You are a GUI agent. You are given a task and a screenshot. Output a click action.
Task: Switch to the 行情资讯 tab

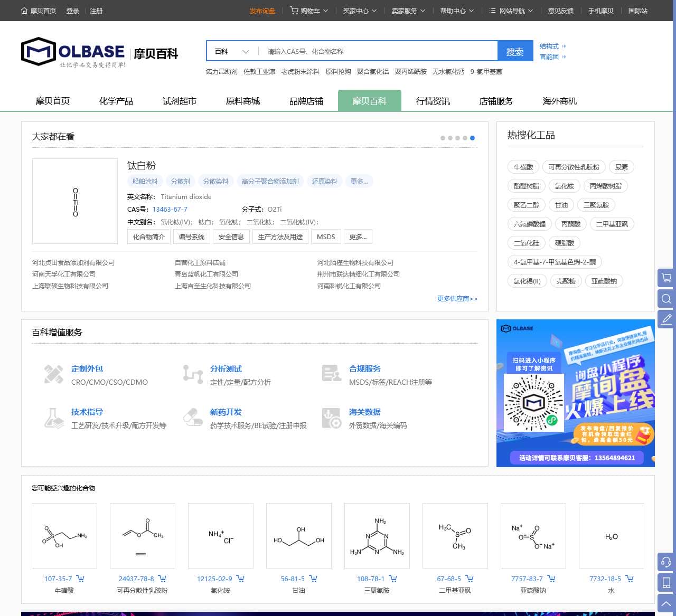tap(433, 101)
